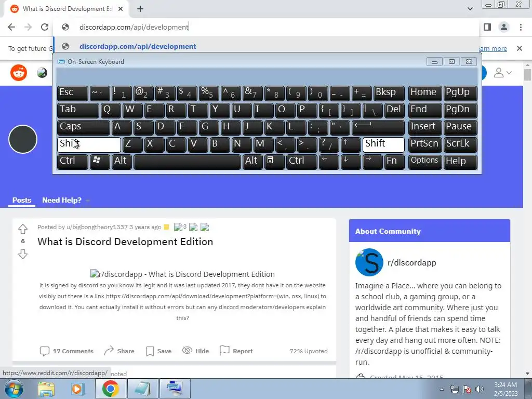Viewport: 532px width, 399px height.
Task: Click the space bar on On-Screen Keyboard
Action: [x=187, y=162]
